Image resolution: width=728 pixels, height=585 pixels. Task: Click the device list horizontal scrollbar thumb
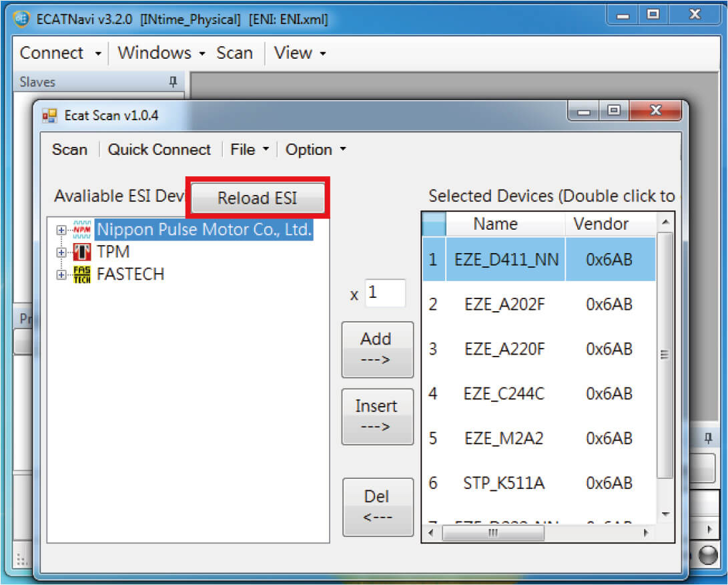click(x=493, y=533)
